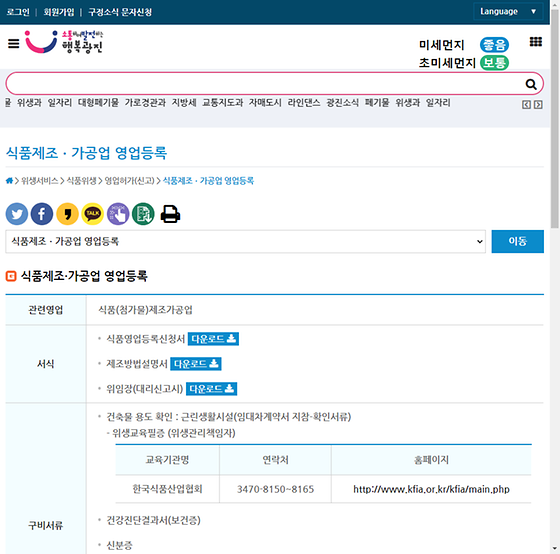The height and width of the screenshot is (554, 560).
Task: Click the 건강진단결과서(보건증) item
Action: [x=153, y=520]
